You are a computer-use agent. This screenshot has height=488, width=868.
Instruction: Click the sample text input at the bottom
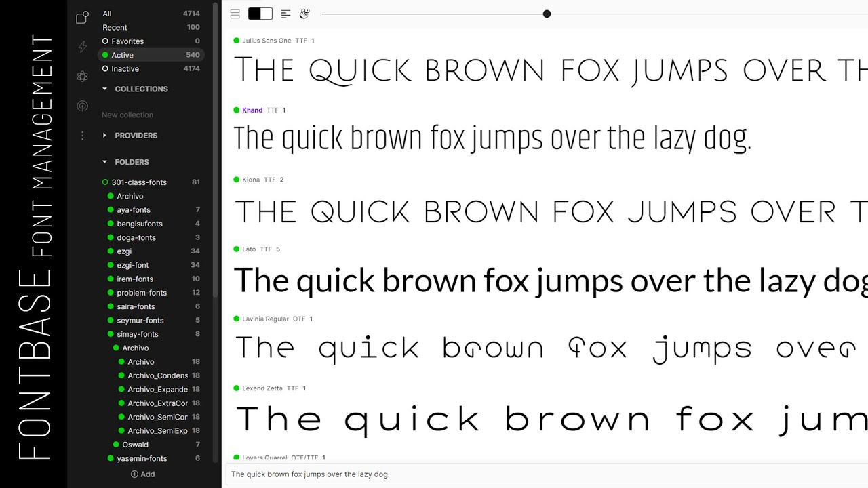pos(546,474)
